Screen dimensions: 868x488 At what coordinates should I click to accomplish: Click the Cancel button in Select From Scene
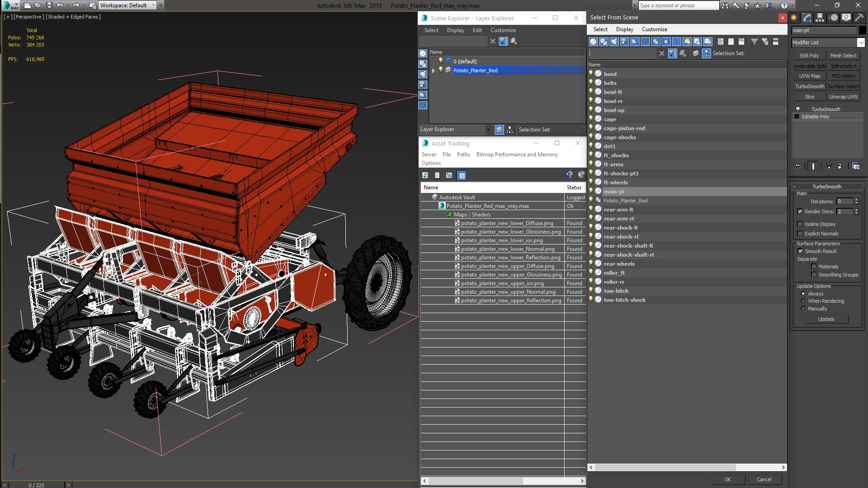click(x=764, y=479)
